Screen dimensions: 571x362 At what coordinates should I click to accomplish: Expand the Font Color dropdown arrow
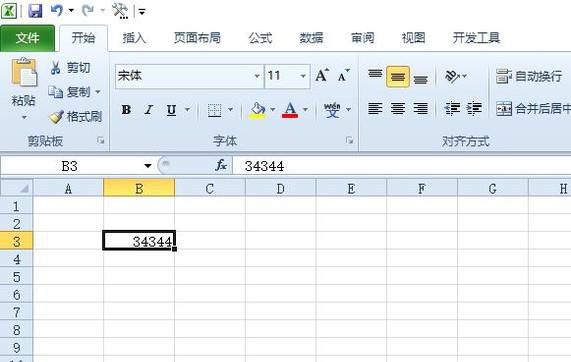coord(305,109)
